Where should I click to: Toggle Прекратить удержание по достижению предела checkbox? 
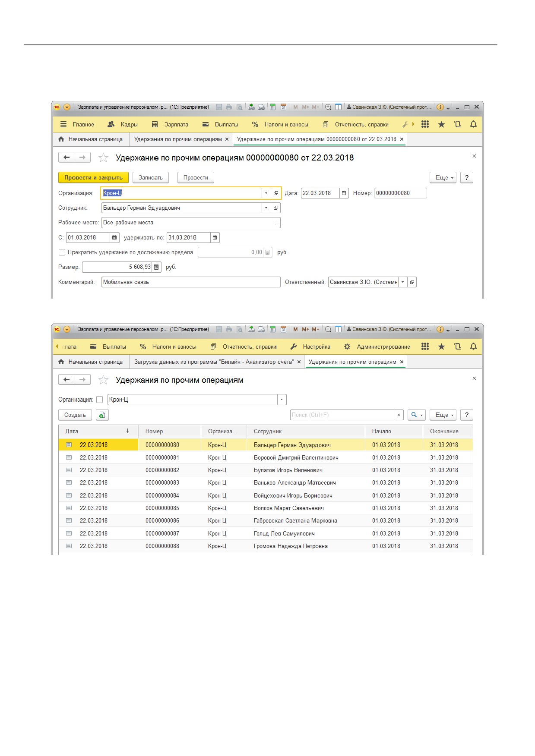62,252
